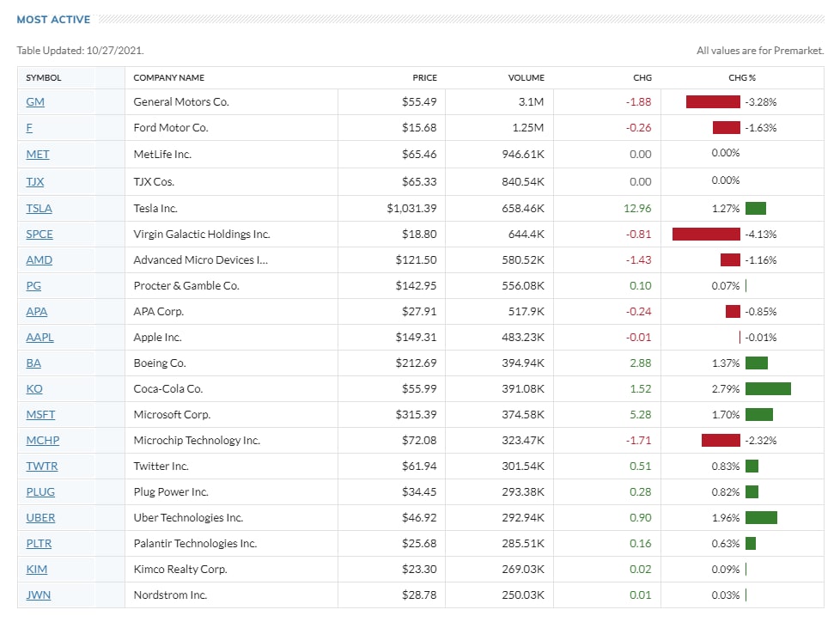Click the All values are for Premarket note
840x622 pixels.
760,51
